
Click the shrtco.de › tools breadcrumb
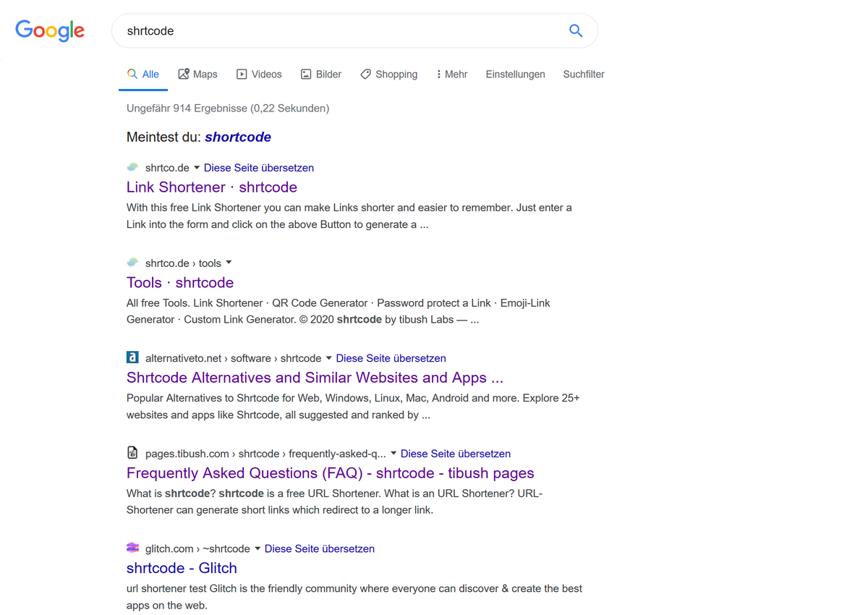point(183,263)
